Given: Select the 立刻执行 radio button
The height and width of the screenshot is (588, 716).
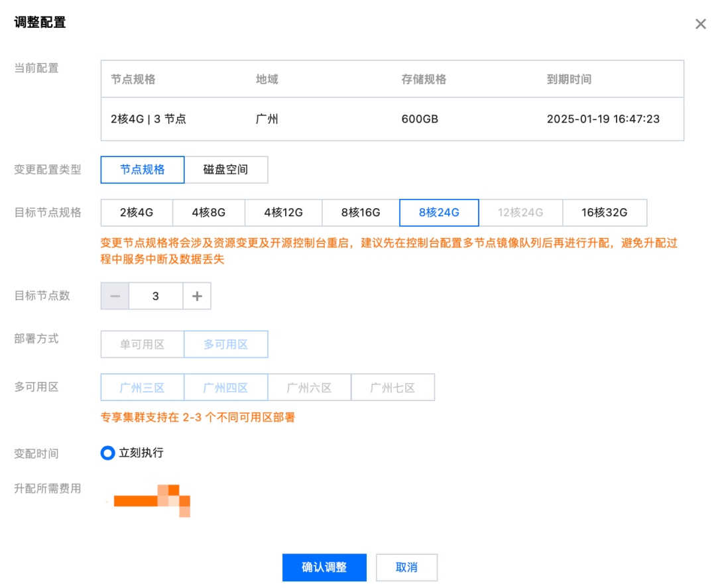Looking at the screenshot, I should coord(108,453).
